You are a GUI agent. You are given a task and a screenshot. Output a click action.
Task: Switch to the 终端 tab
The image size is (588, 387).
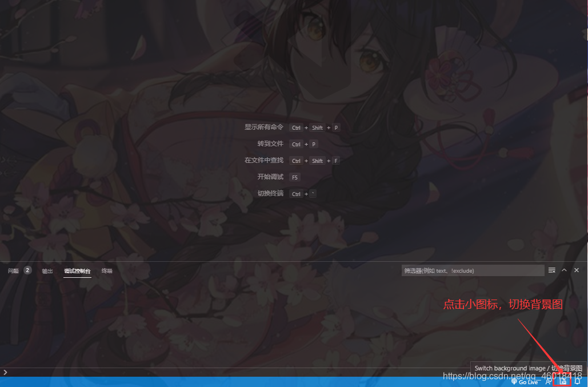pyautogui.click(x=107, y=271)
